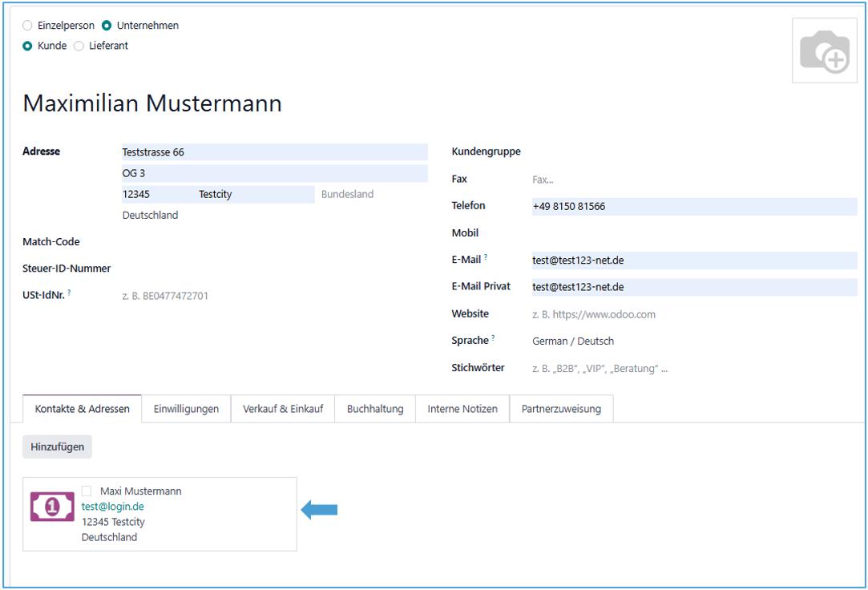Viewport: 868px width, 590px height.
Task: Click the purple banknote contact icon
Action: pyautogui.click(x=53, y=507)
